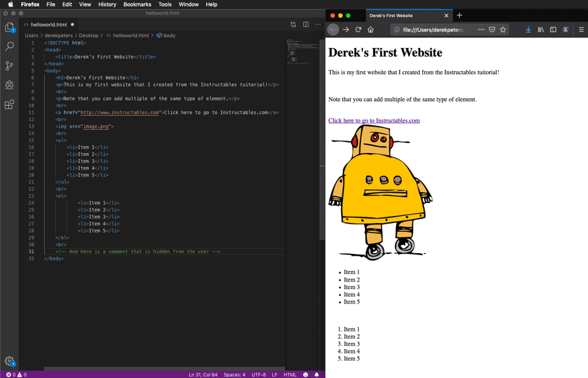Go forward in Firefox
Screen dimensions: 588x378
click(x=346, y=30)
